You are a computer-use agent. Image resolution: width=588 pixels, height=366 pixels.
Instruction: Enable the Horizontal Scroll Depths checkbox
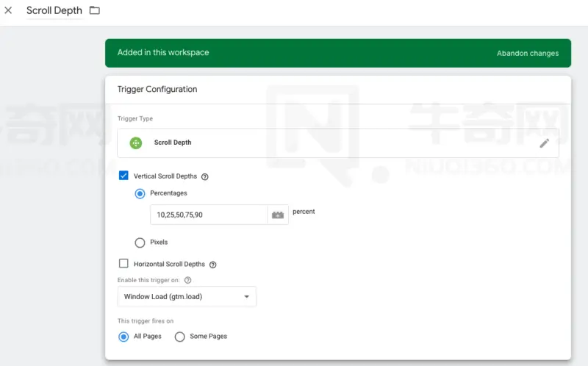pyautogui.click(x=123, y=263)
